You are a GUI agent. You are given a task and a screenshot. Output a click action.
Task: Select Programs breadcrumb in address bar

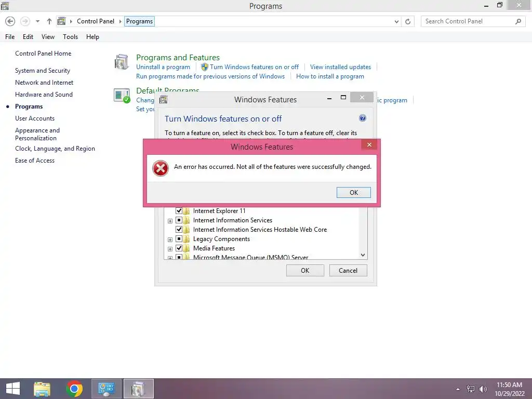139,21
